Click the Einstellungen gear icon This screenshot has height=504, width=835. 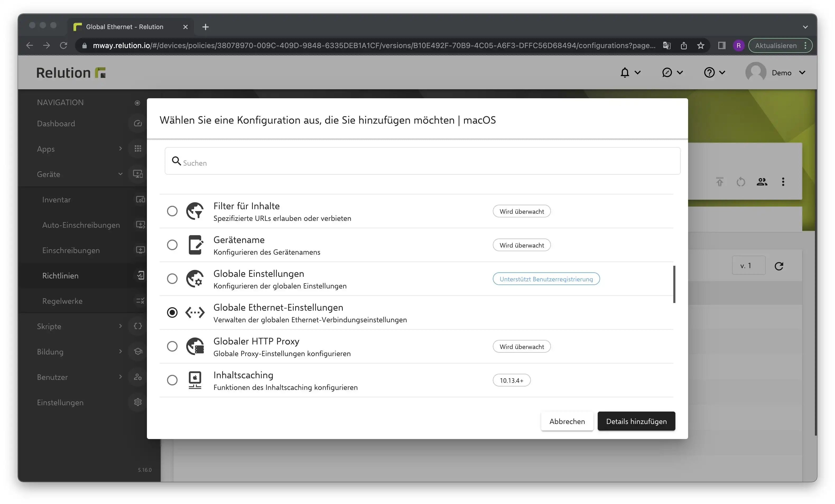click(x=138, y=402)
